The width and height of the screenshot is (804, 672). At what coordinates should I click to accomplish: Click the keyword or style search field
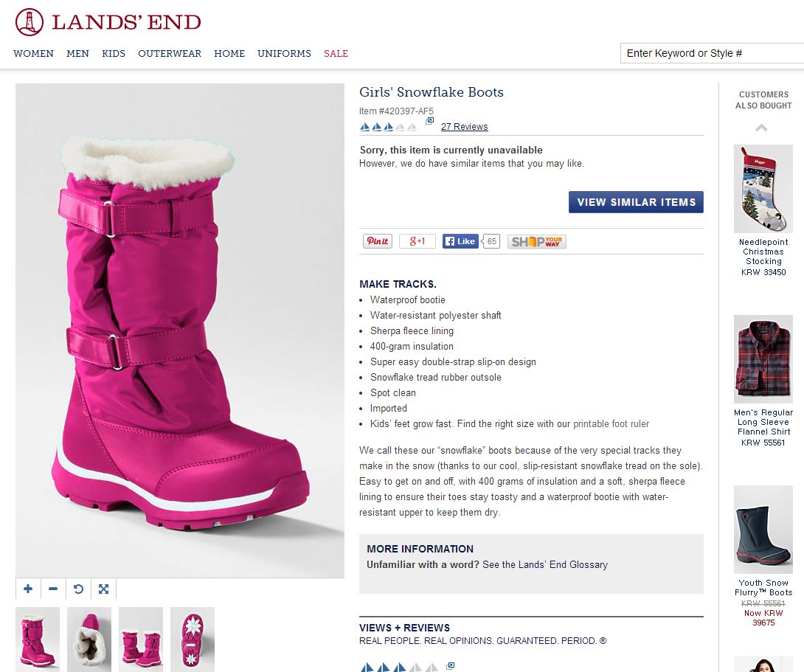pyautogui.click(x=711, y=53)
